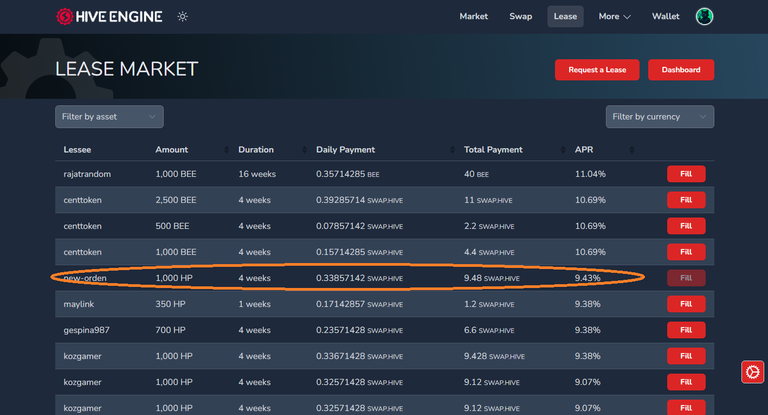The image size is (768, 415).
Task: Sort by Daily Payment column arrows
Action: point(452,150)
